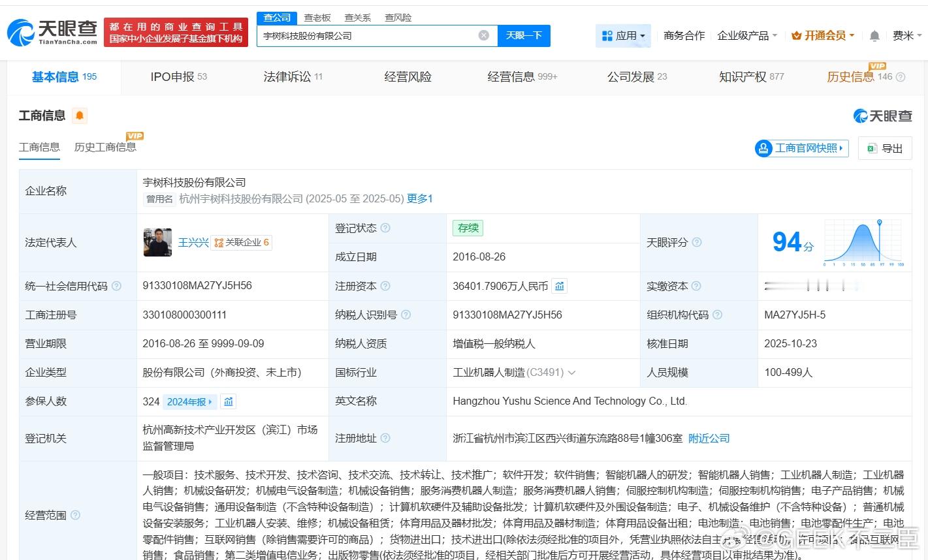Select the 历史工商信息 sub-tab
The height and width of the screenshot is (560, 928).
click(105, 147)
